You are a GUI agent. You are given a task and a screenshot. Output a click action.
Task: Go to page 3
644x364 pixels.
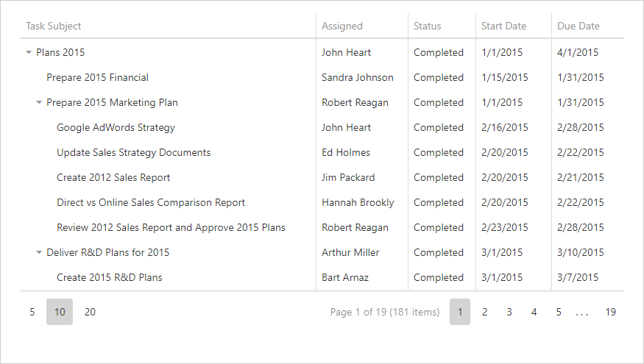coord(509,312)
